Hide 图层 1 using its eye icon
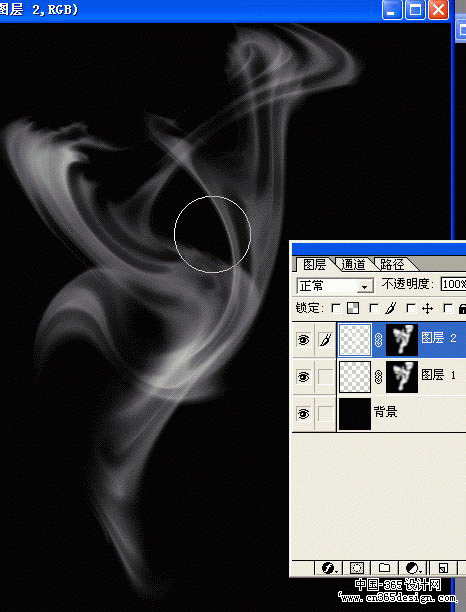The height and width of the screenshot is (612, 466). pyautogui.click(x=304, y=377)
